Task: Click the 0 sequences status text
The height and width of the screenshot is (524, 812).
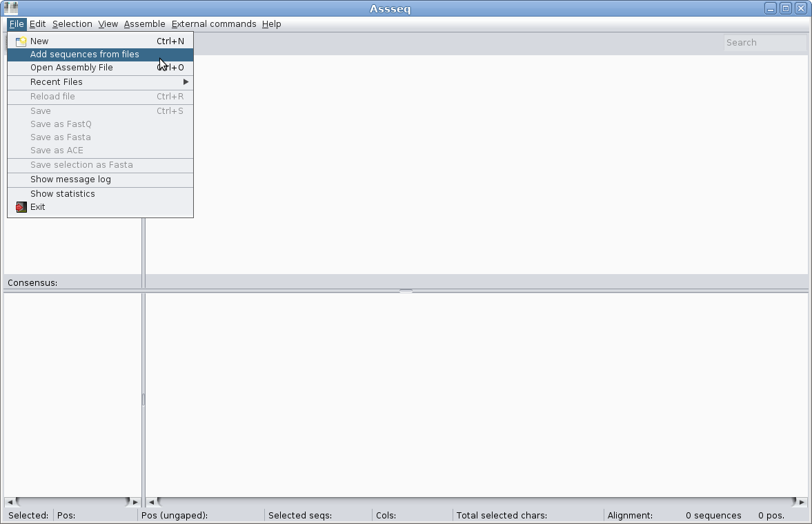Action: pos(713,516)
